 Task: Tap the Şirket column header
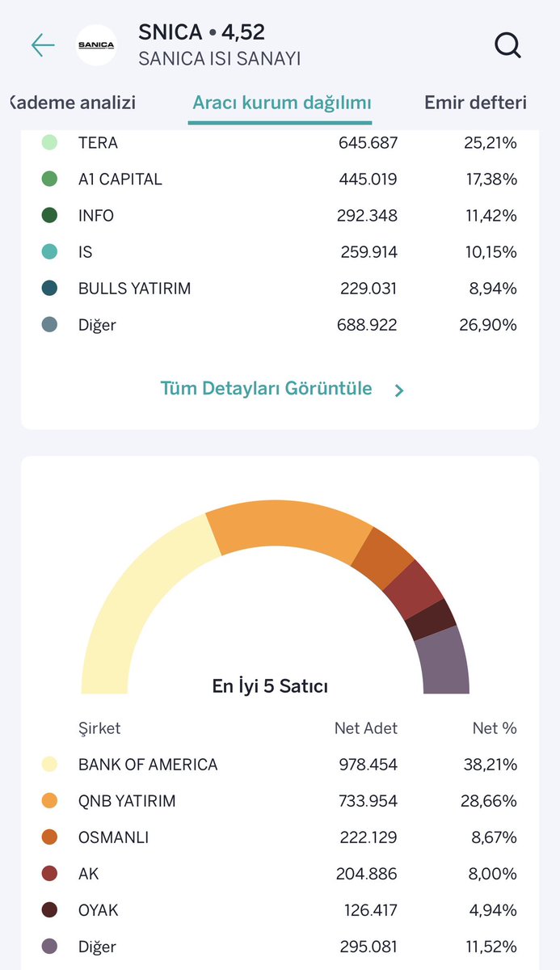99,728
